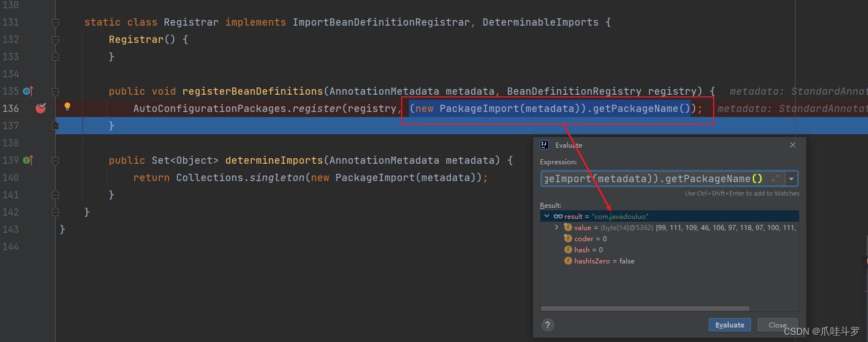Click the determineImports method name
Image resolution: width=868 pixels, height=342 pixels.
click(274, 160)
